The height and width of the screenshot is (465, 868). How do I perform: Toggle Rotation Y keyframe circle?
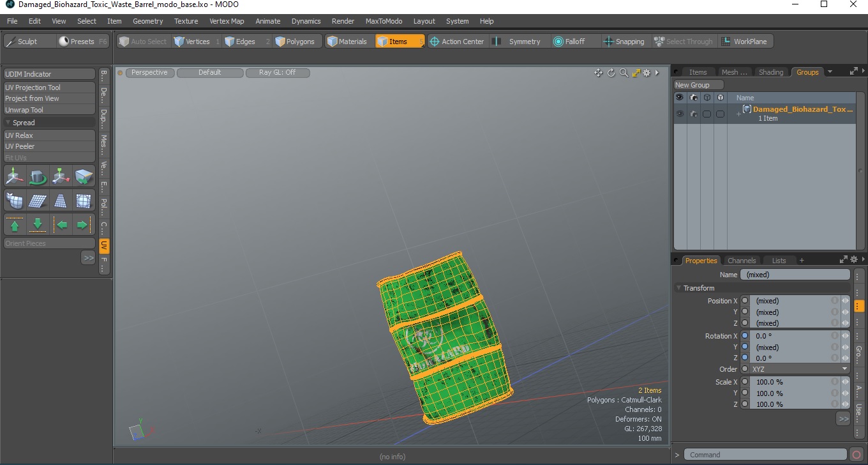pyautogui.click(x=745, y=347)
